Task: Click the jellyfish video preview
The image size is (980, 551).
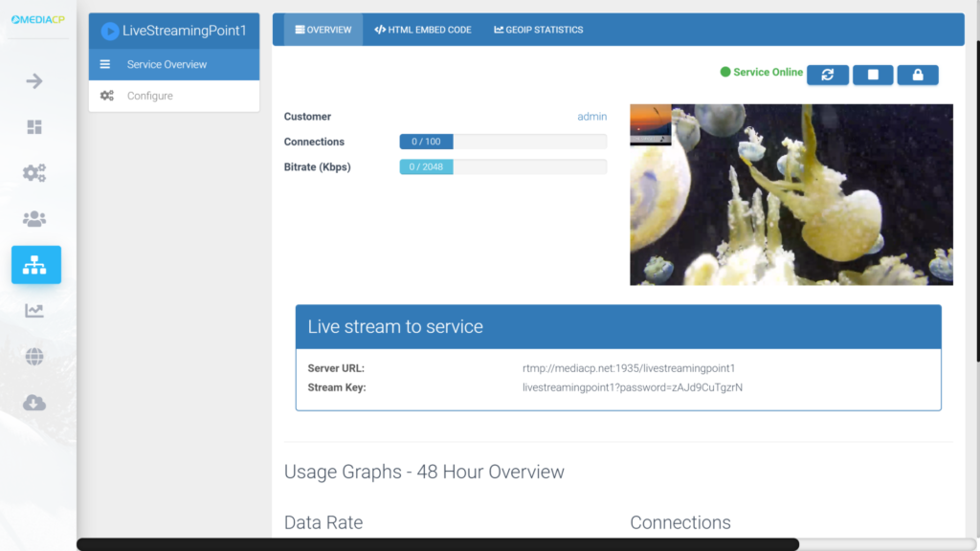Action: (x=791, y=195)
